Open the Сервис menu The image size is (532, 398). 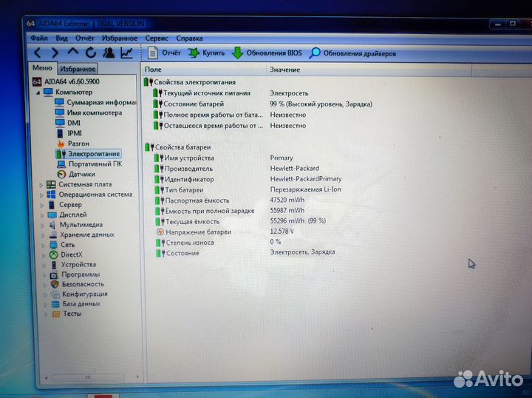tap(157, 38)
